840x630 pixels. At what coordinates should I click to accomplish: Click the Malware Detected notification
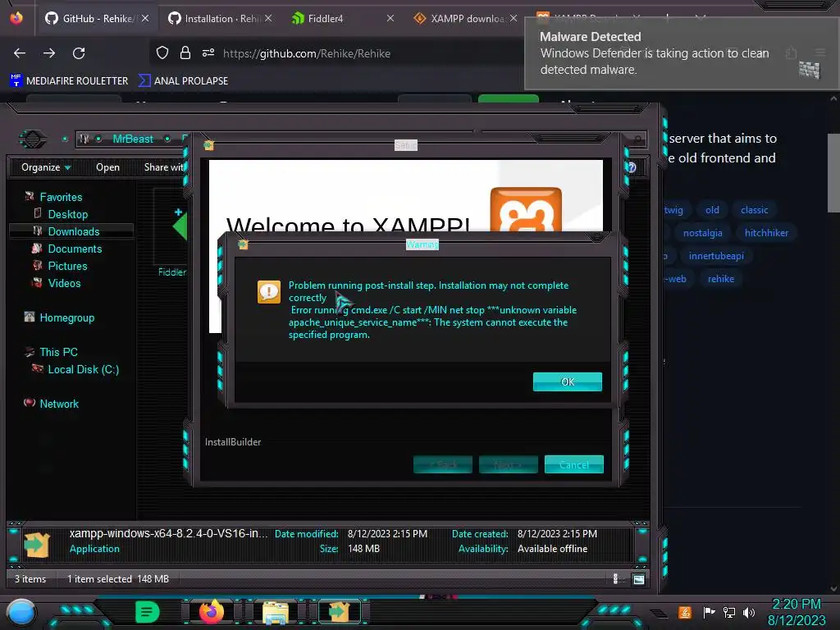681,53
